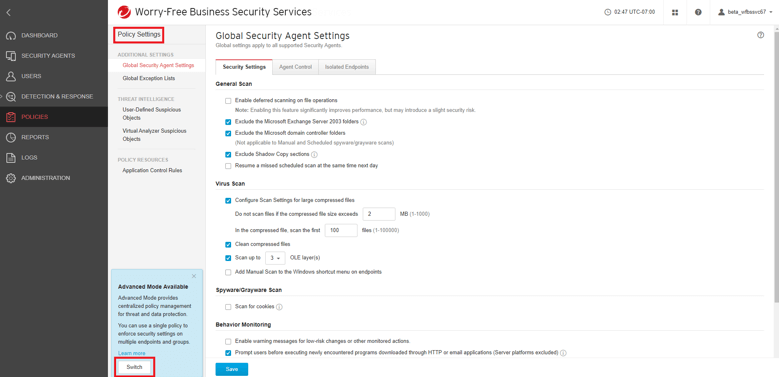Image resolution: width=779 pixels, height=377 pixels.
Task: Enable Scan for cookies
Action: coord(228,307)
